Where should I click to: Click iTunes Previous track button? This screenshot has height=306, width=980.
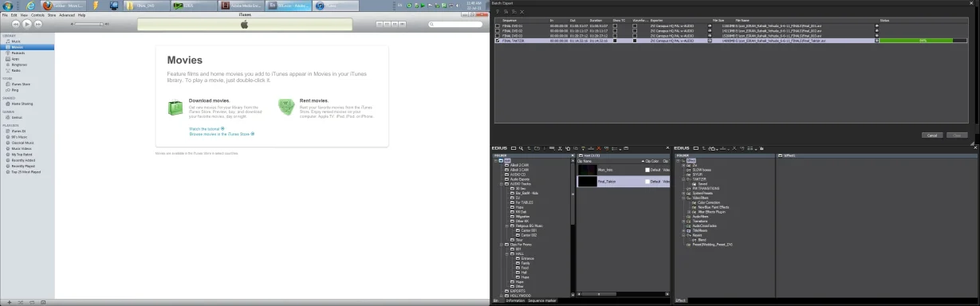tap(16, 24)
